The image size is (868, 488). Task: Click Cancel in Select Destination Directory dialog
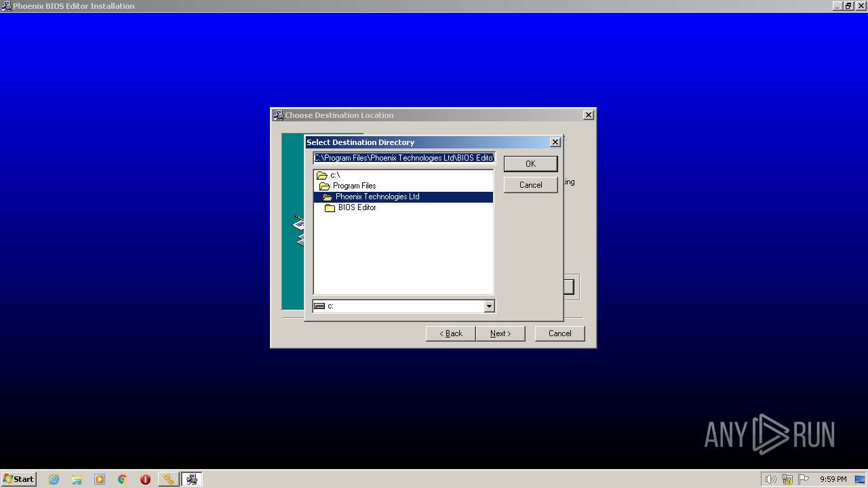click(x=530, y=184)
